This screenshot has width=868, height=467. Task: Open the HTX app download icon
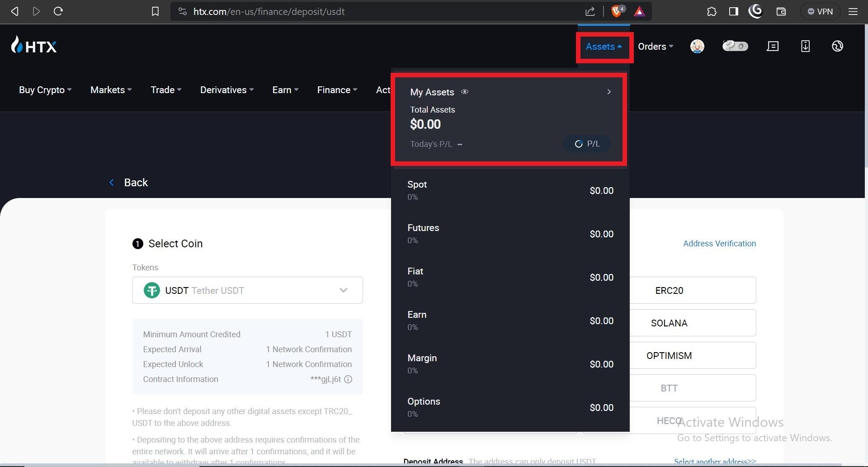pos(805,46)
